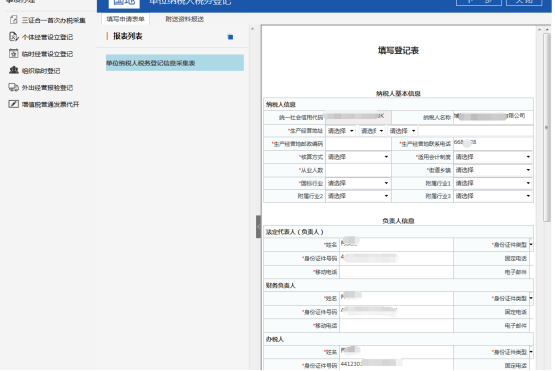Screen dimensions: 555x371
Task: Click the 办税人 姓名 field
Action: pyautogui.click(x=396, y=352)
